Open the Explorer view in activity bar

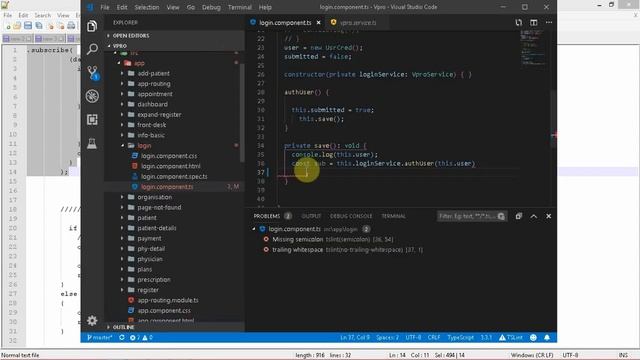coord(92,27)
